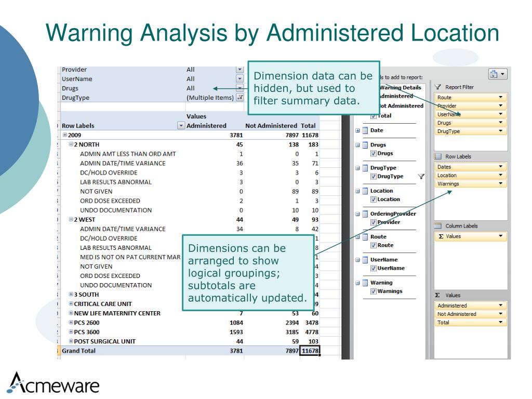
Task: Open the DrugType multiple items filter button
Action: [x=240, y=98]
